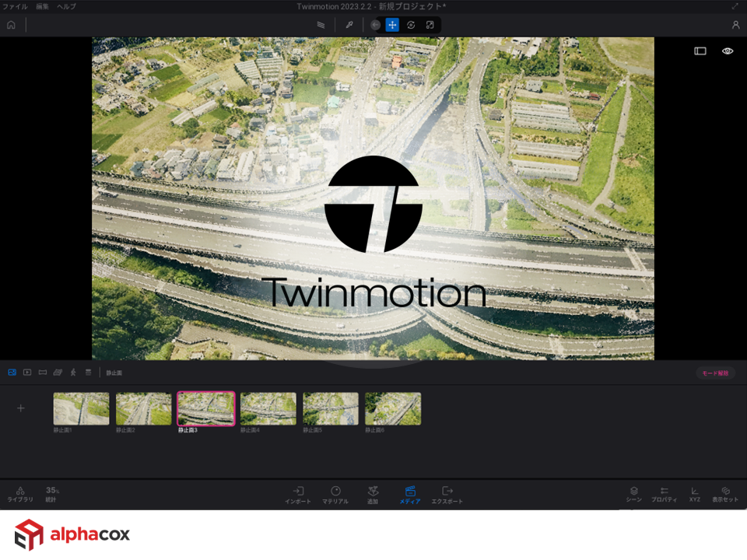Viewport: 747px width, 560px height.
Task: Open the インポート (Import) panel
Action: tap(297, 495)
